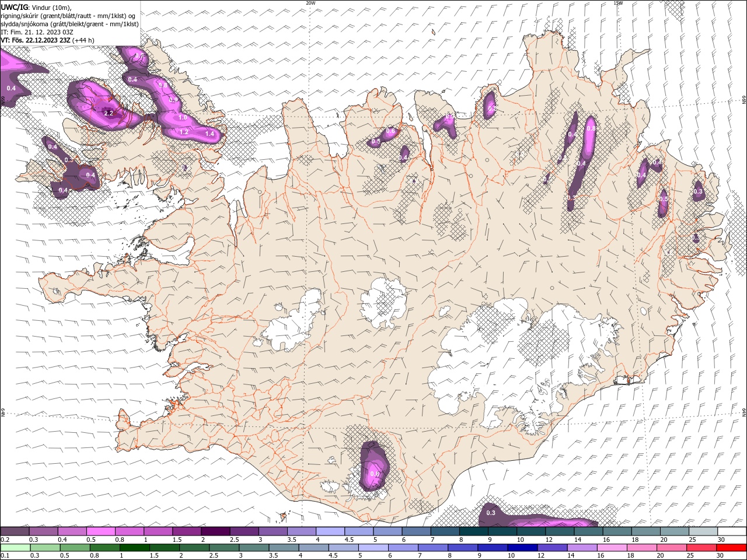Click the white Langjökull glacier west of Hofsjökull
This screenshot has width=747, height=560.
[294, 321]
